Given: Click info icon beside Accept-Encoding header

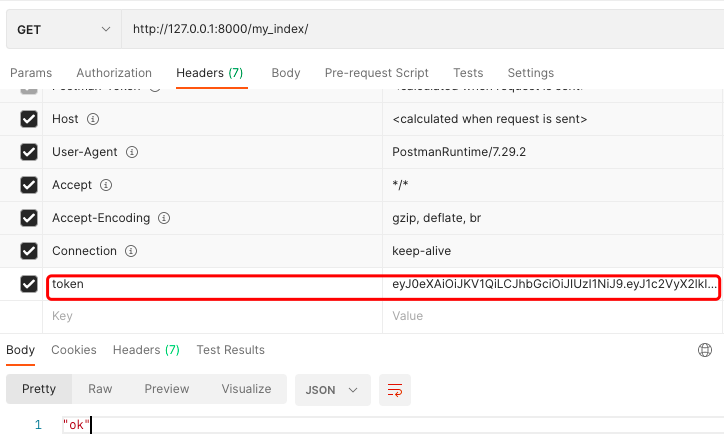Looking at the screenshot, I should click(165, 218).
